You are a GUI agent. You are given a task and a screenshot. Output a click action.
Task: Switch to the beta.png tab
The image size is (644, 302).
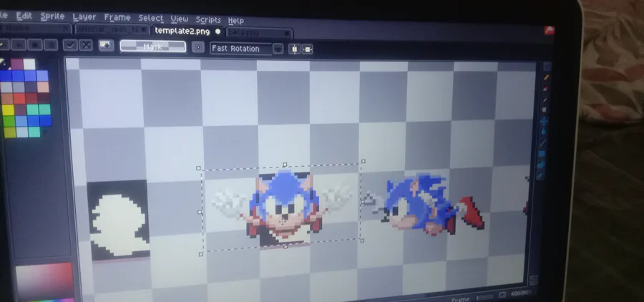[x=259, y=33]
